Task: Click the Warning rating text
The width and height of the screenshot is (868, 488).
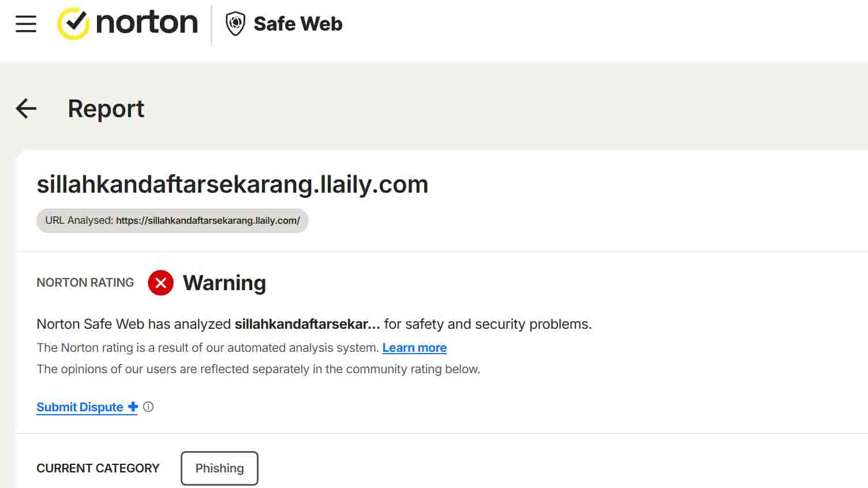Action: [225, 283]
